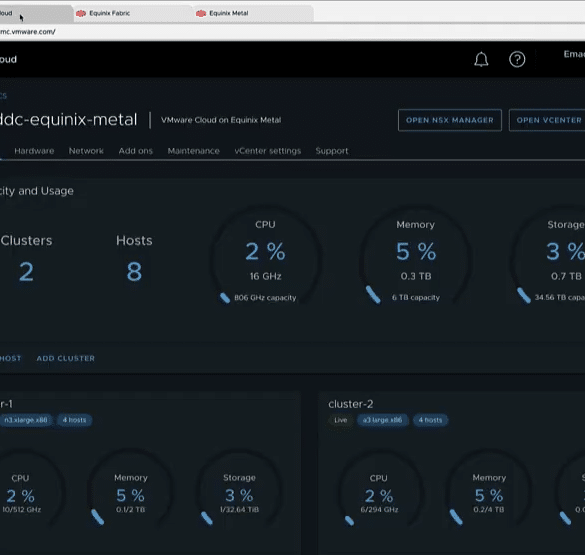The width and height of the screenshot is (585, 555).
Task: Click the 4 hosts badge on cluster-1
Action: coord(74,420)
